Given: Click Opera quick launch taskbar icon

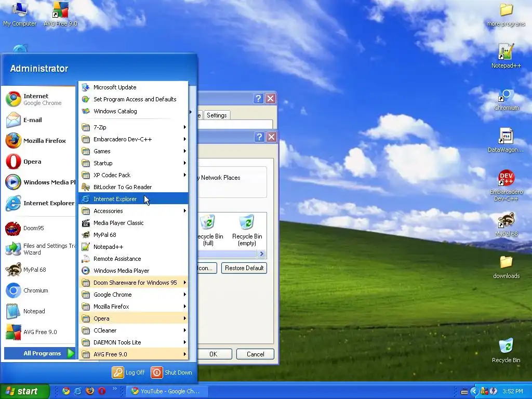Looking at the screenshot, I should (102, 391).
